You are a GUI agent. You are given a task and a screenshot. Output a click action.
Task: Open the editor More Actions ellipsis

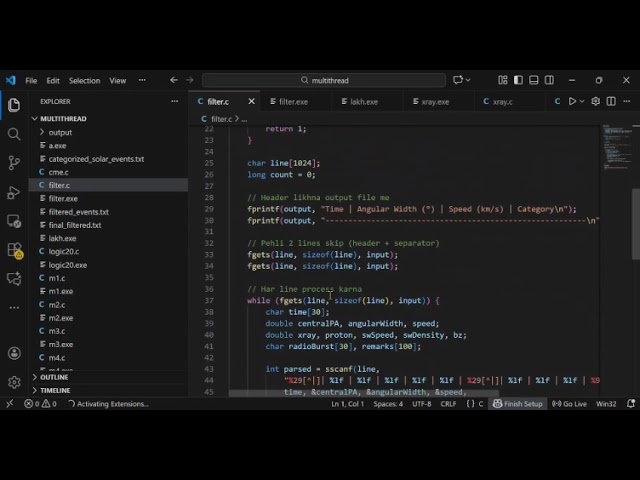click(x=627, y=101)
